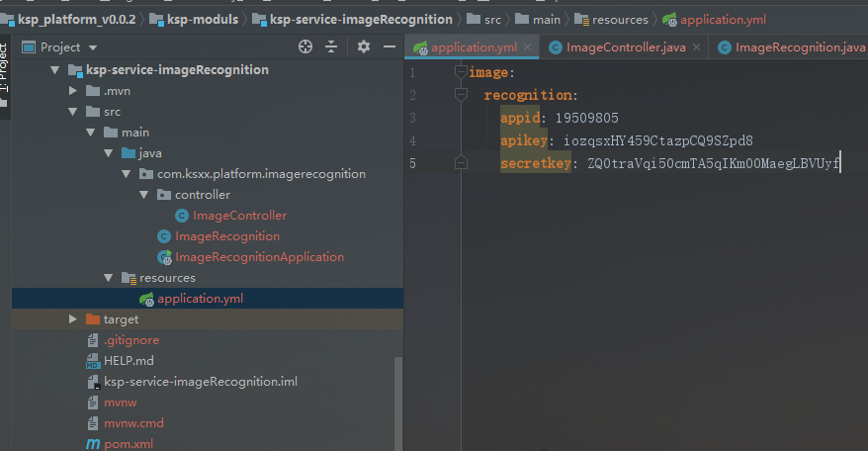The height and width of the screenshot is (451, 868).
Task: Expand the target folder
Action: (72, 319)
